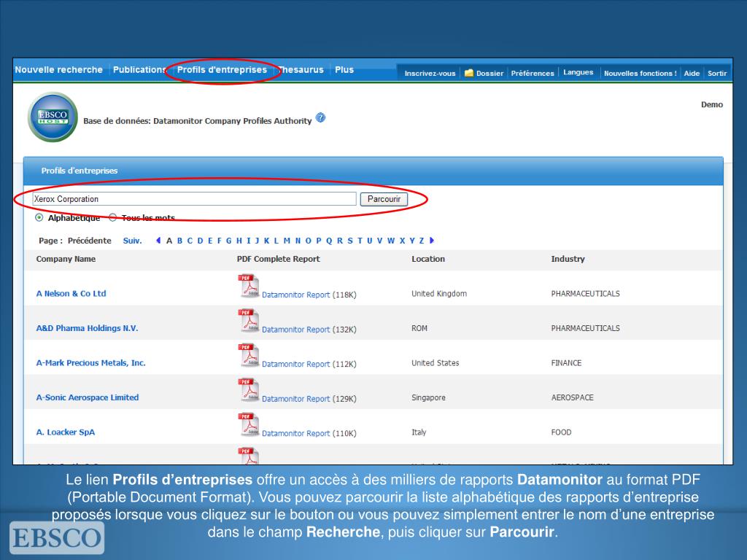The height and width of the screenshot is (560, 747).
Task: Click the left arrow before the alphabet
Action: click(158, 241)
